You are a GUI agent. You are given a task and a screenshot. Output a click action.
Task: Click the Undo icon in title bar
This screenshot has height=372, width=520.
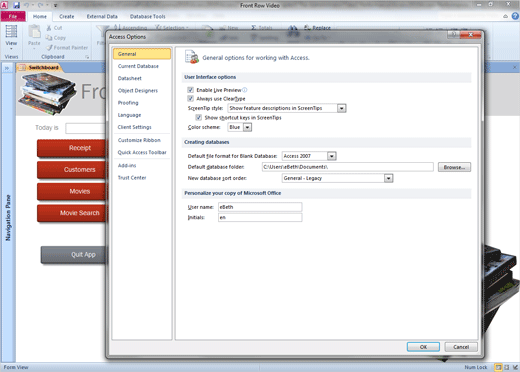point(27,5)
